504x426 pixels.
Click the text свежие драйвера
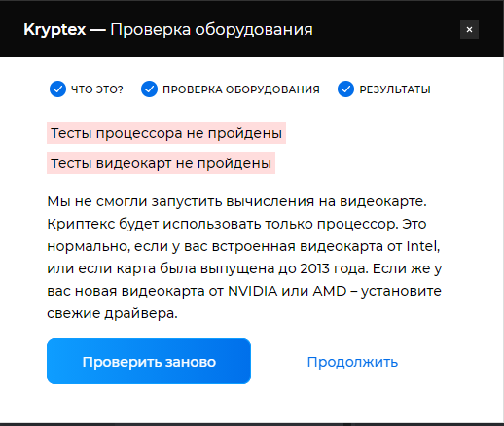click(x=112, y=313)
